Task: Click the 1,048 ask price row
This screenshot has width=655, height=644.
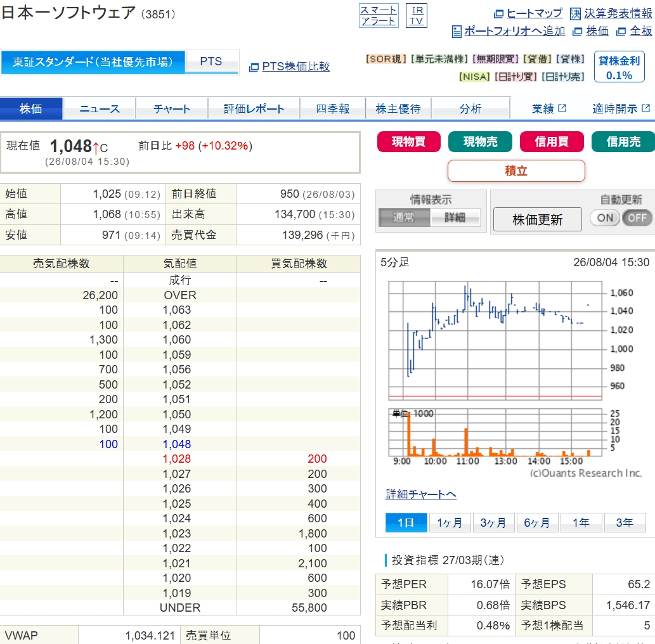Action: point(180,444)
